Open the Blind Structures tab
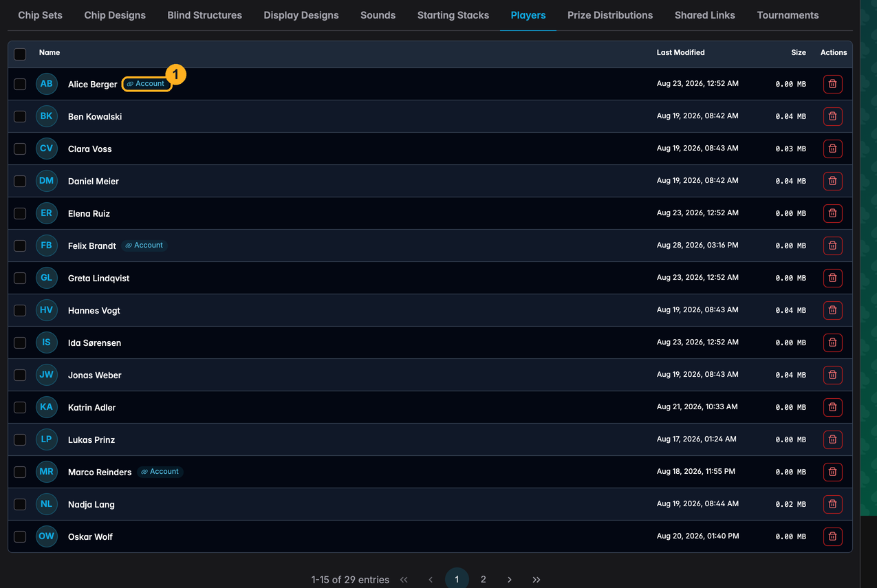The height and width of the screenshot is (588, 877). [204, 15]
